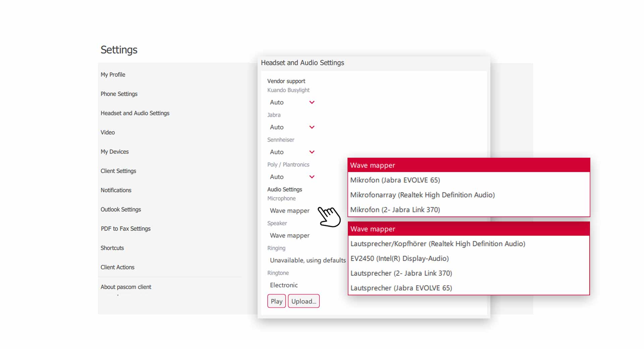
Task: Choose Lautsprecher/Kopfhörer (Realtek High Definition Audio)
Action: [x=469, y=244]
